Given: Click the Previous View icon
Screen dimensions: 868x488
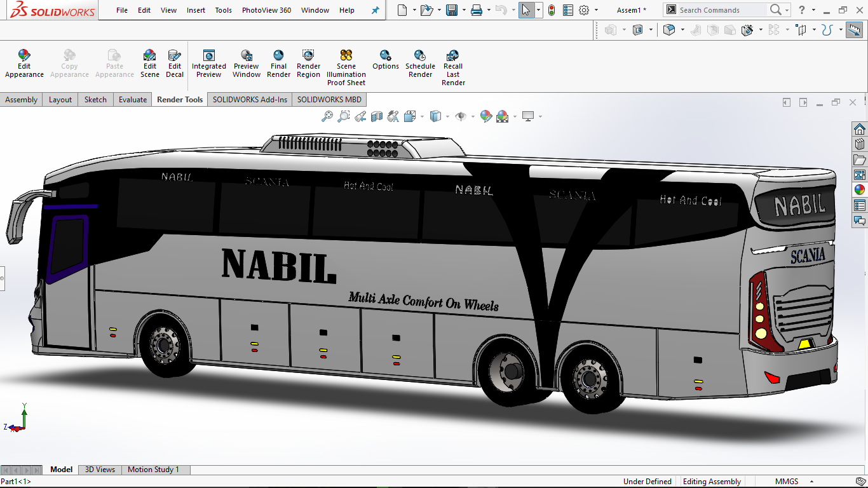Looking at the screenshot, I should [x=360, y=116].
